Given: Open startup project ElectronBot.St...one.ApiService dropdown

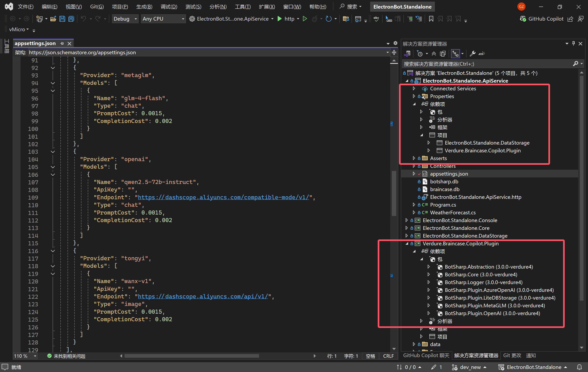Looking at the screenshot, I should tap(232, 19).
